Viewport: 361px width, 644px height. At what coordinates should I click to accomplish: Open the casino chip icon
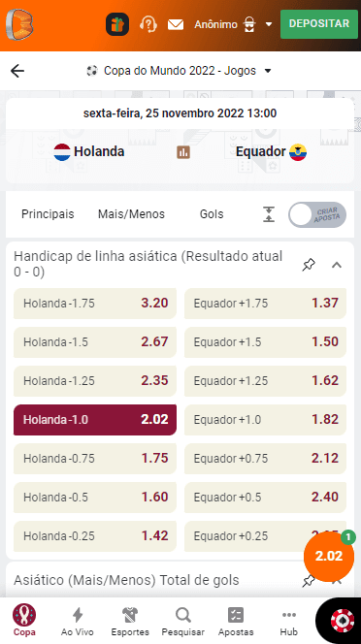(x=343, y=620)
